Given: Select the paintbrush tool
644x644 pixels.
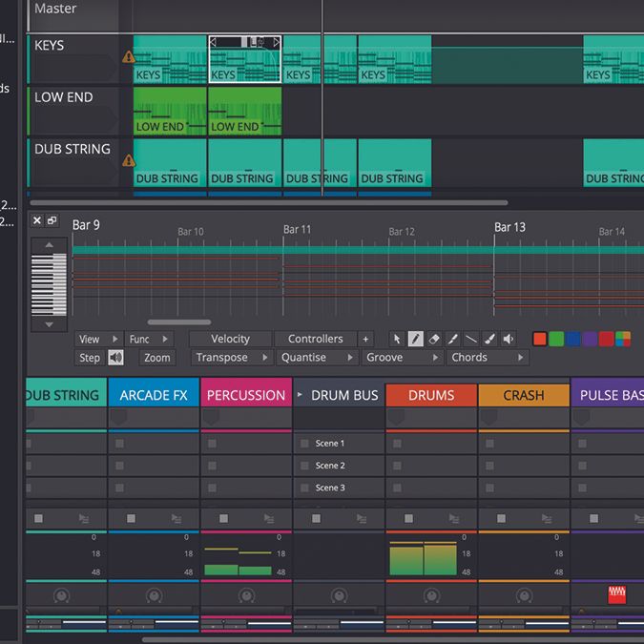Looking at the screenshot, I should pyautogui.click(x=489, y=340).
